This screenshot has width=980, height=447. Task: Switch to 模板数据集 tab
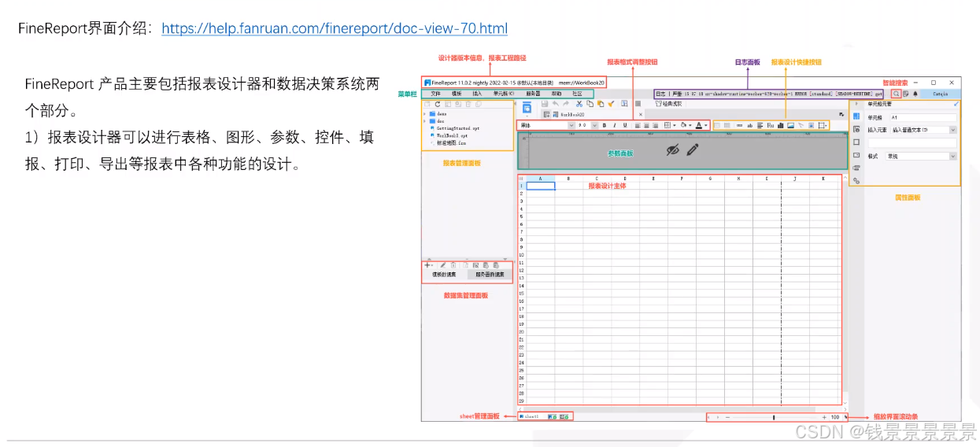[444, 275]
